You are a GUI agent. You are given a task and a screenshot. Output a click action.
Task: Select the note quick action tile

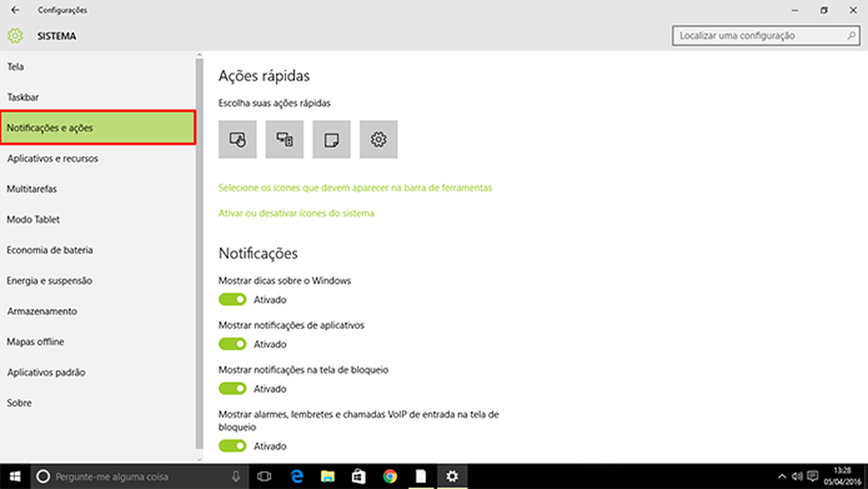point(332,139)
